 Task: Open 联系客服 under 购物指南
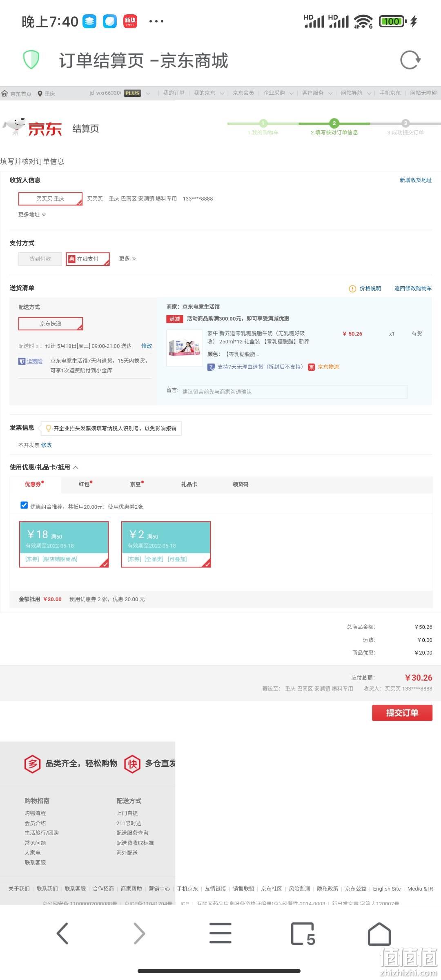coord(35,862)
